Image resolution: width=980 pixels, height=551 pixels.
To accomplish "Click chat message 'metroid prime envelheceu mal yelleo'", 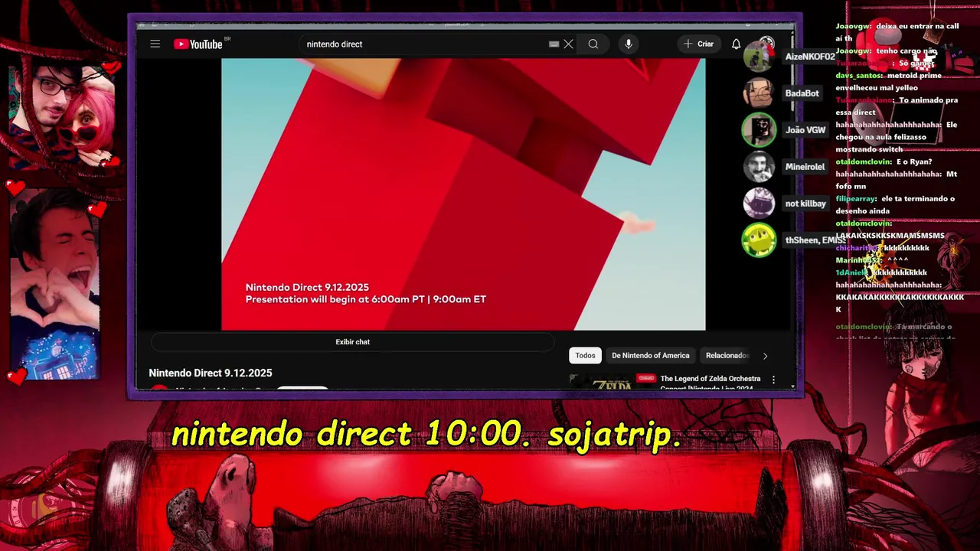I will [888, 81].
